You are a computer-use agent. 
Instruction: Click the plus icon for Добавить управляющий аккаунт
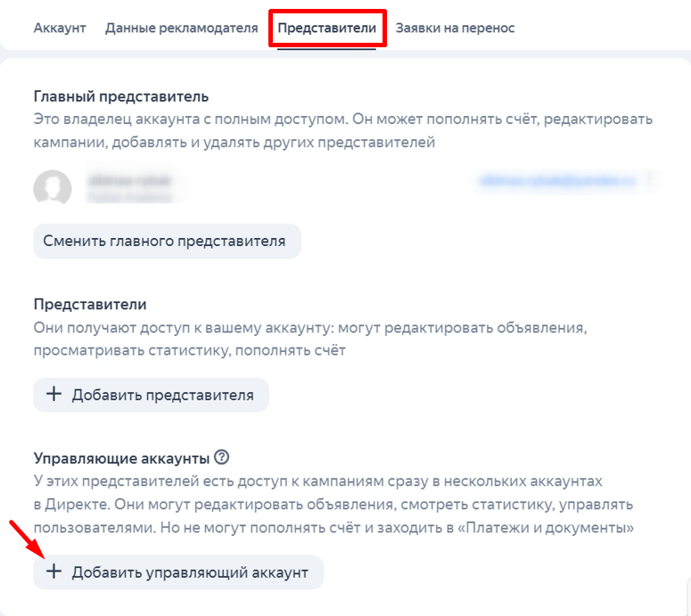tap(53, 572)
